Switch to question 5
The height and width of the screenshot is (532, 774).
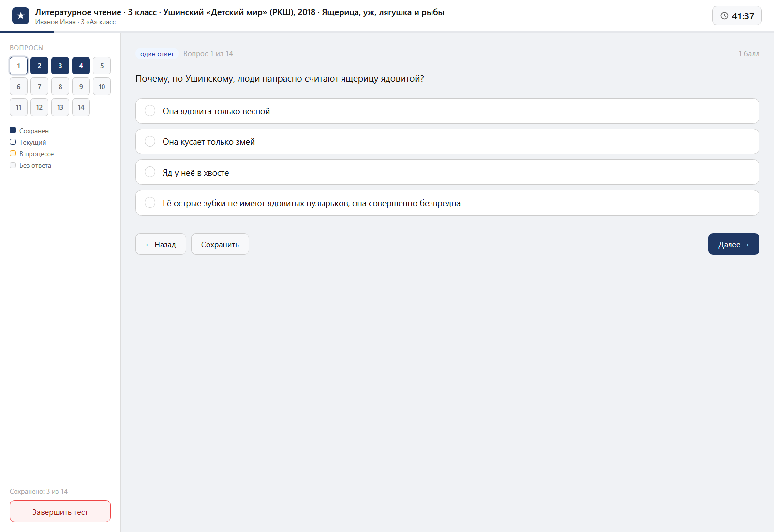[x=102, y=66]
